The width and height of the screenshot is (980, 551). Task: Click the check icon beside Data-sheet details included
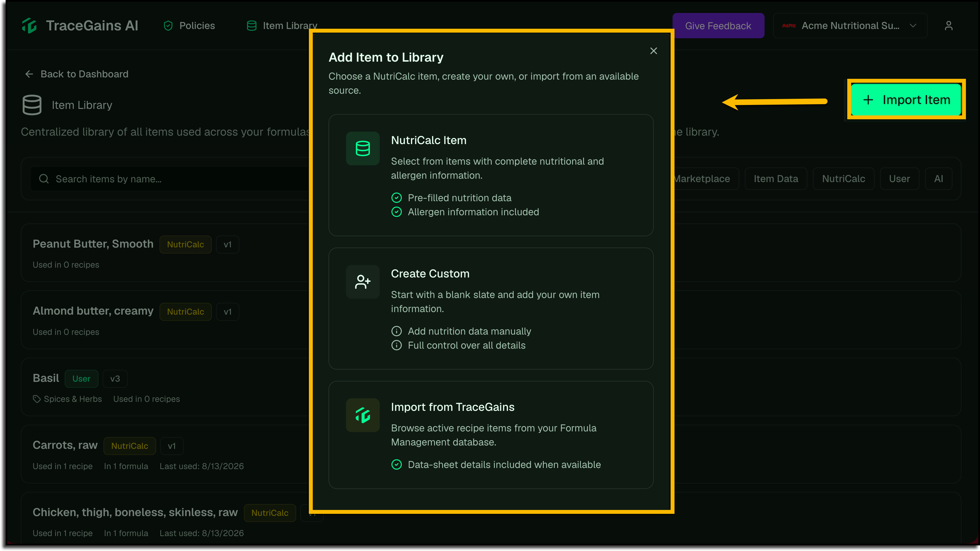coord(396,465)
